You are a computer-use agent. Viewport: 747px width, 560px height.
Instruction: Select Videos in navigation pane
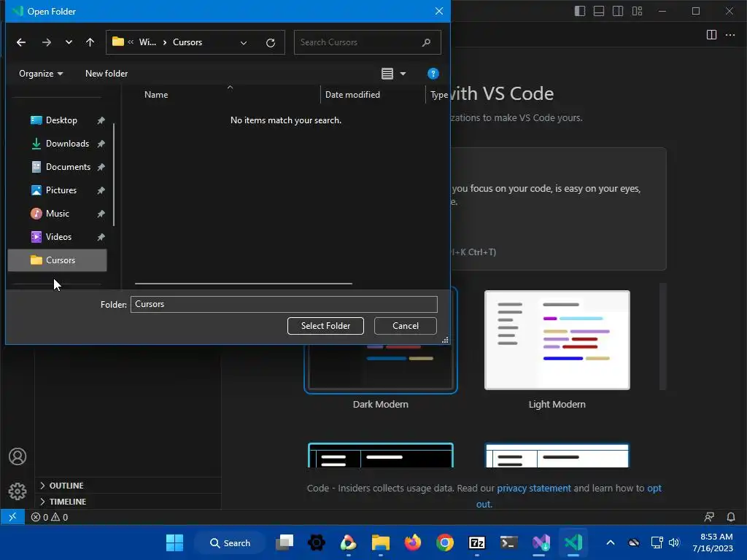58,237
